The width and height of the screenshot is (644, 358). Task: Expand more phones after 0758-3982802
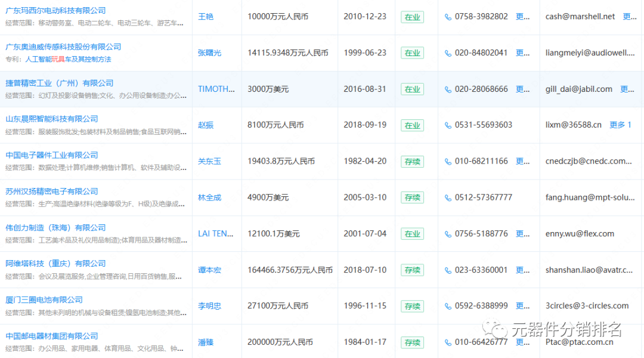[522, 17]
